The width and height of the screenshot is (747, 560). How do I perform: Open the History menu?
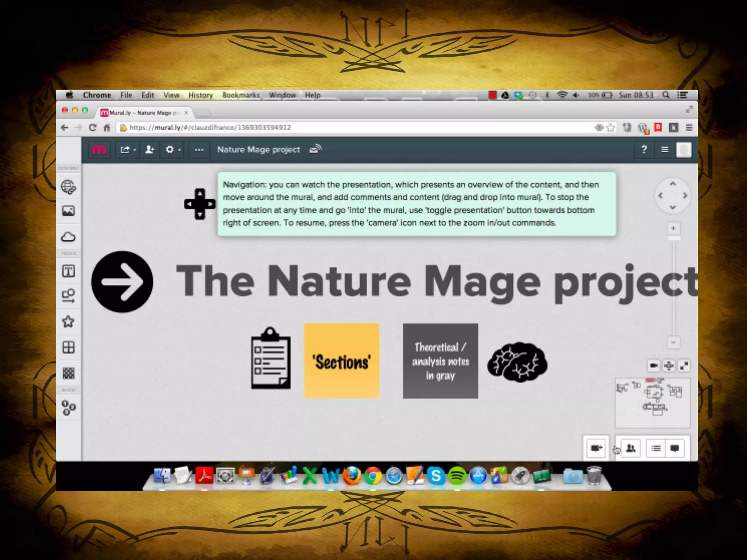coord(201,95)
